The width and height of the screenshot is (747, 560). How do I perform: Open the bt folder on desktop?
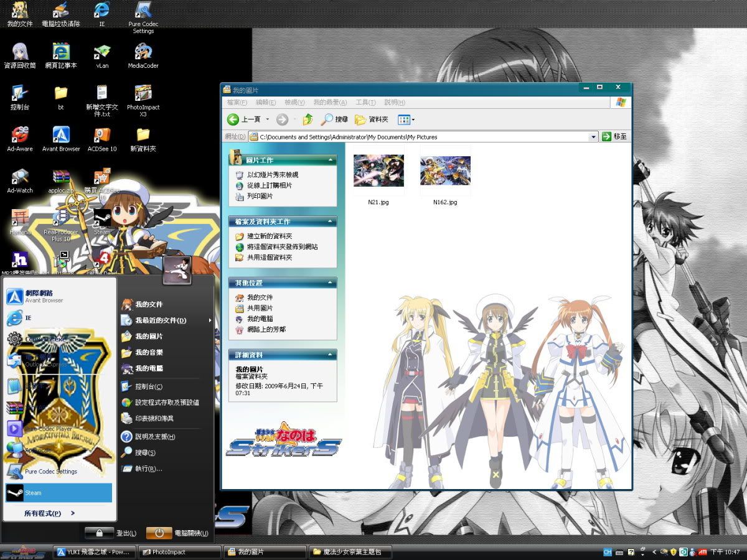tap(60, 98)
